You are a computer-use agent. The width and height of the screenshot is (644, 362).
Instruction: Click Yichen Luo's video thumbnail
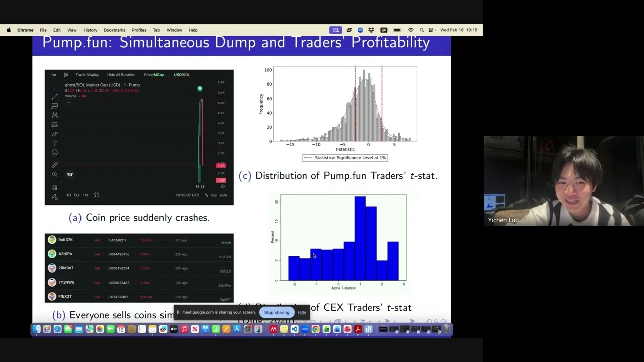563,181
